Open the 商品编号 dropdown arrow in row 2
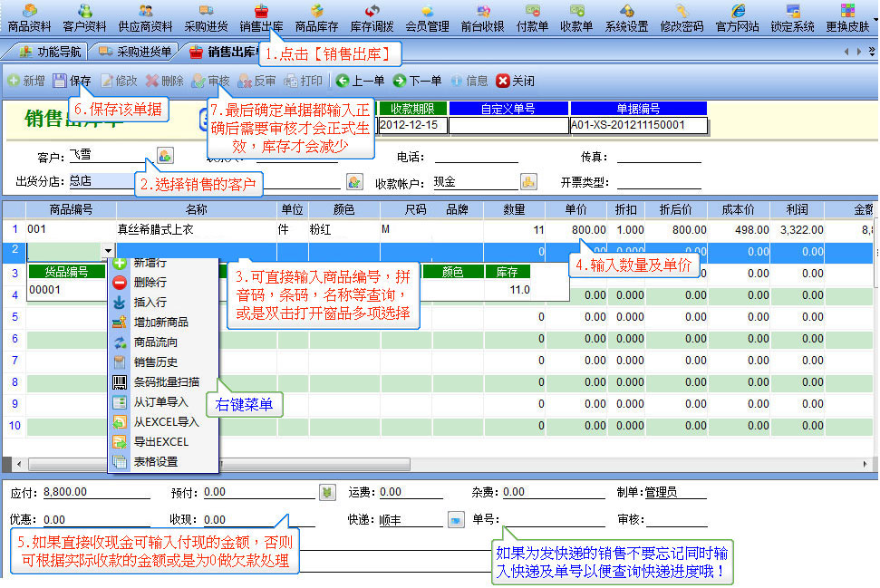Screen dimensions: 880x588 click(109, 250)
